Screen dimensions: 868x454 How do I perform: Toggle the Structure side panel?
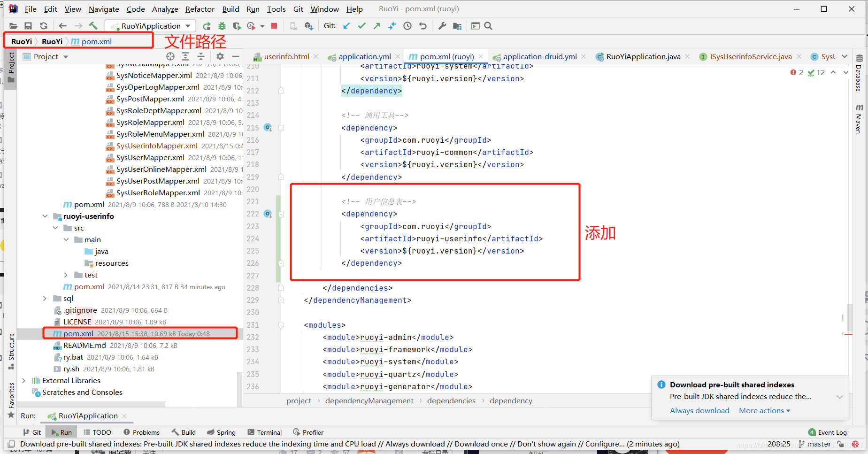(11, 351)
